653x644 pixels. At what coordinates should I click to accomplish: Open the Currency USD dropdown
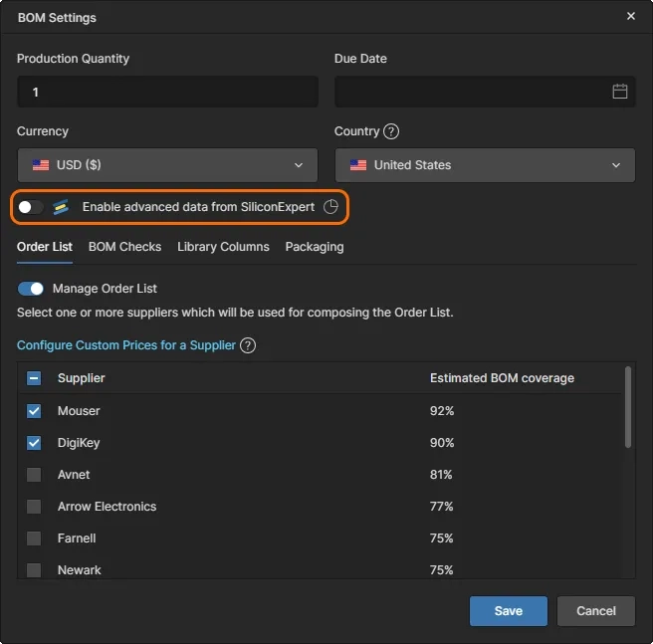[x=167, y=165]
